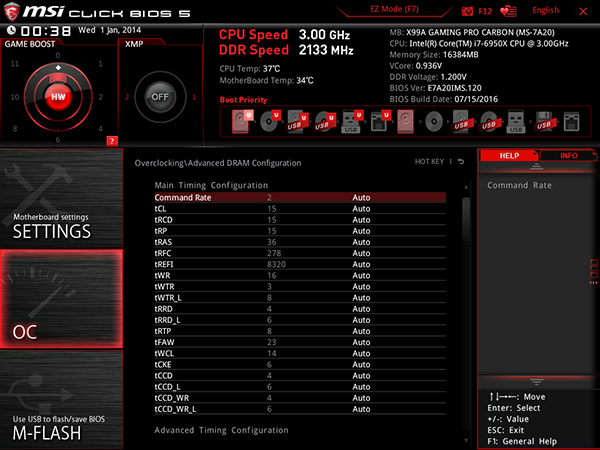Open the M-FLASH BIOS flashing section
This screenshot has height=450, width=600.
(x=61, y=400)
